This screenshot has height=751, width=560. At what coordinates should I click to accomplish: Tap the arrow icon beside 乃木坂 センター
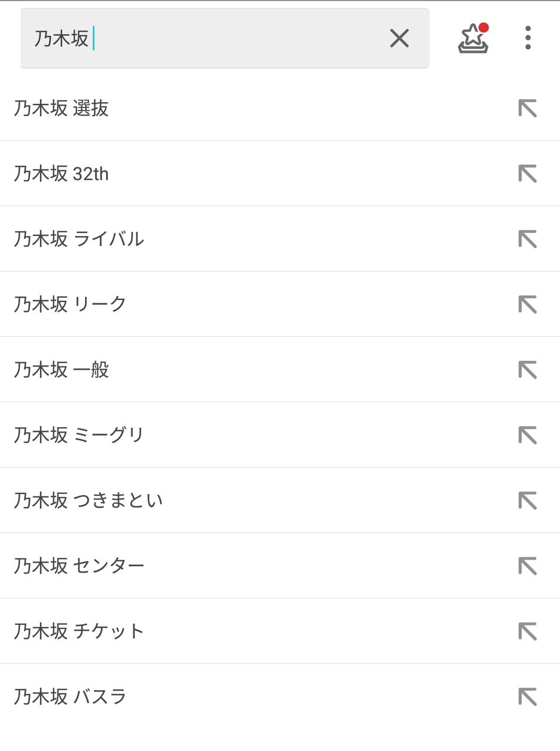tap(527, 566)
